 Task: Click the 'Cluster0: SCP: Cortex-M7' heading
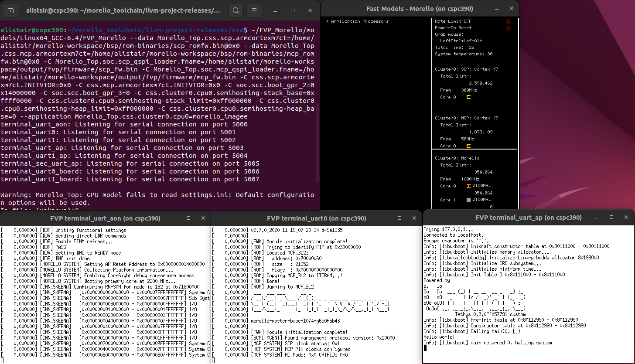(466, 69)
